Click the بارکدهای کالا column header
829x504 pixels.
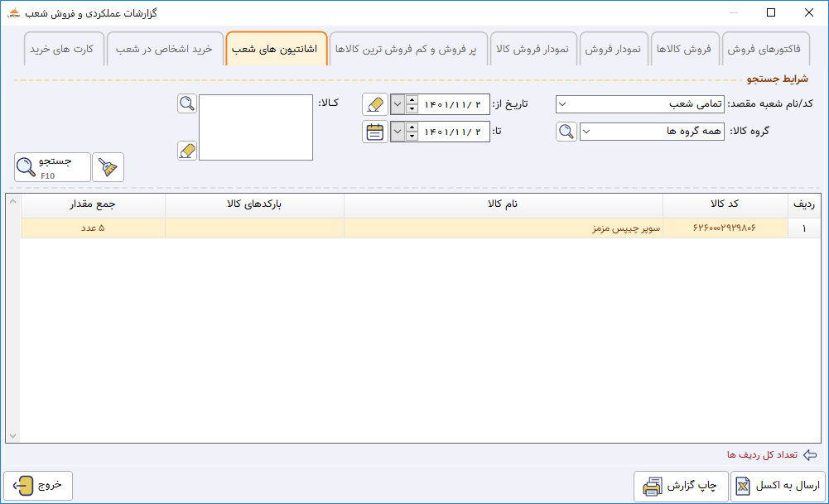coord(254,204)
